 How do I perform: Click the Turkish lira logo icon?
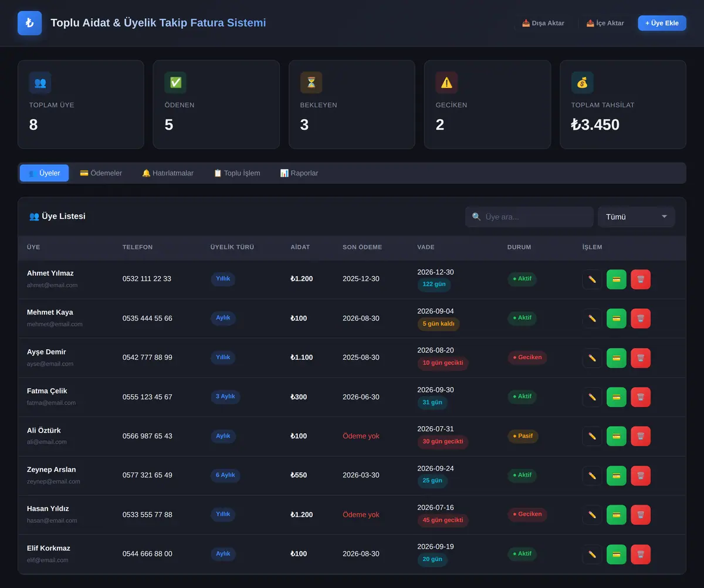pos(29,23)
